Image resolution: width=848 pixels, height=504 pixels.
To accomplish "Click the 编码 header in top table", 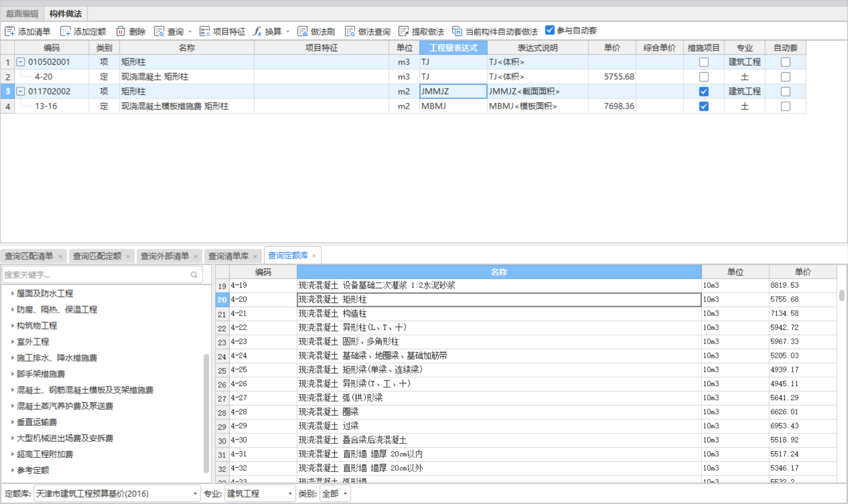I will [51, 48].
